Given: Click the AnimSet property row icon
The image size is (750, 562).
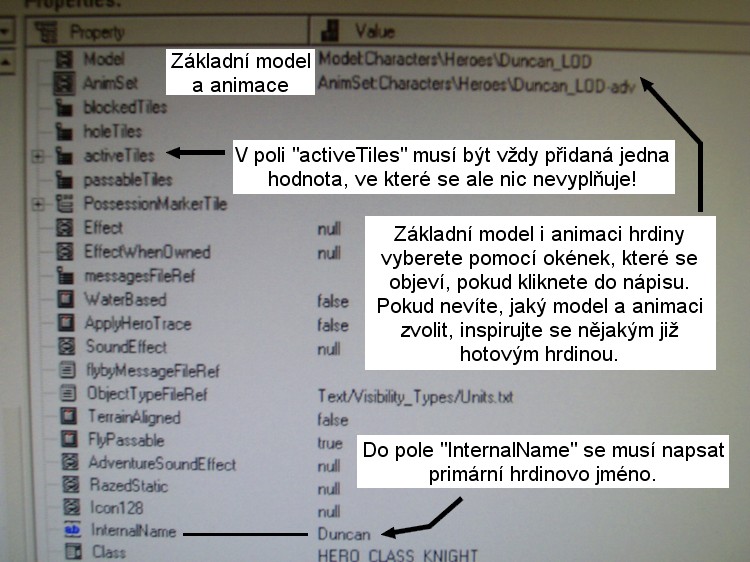Looking at the screenshot, I should click(x=64, y=83).
